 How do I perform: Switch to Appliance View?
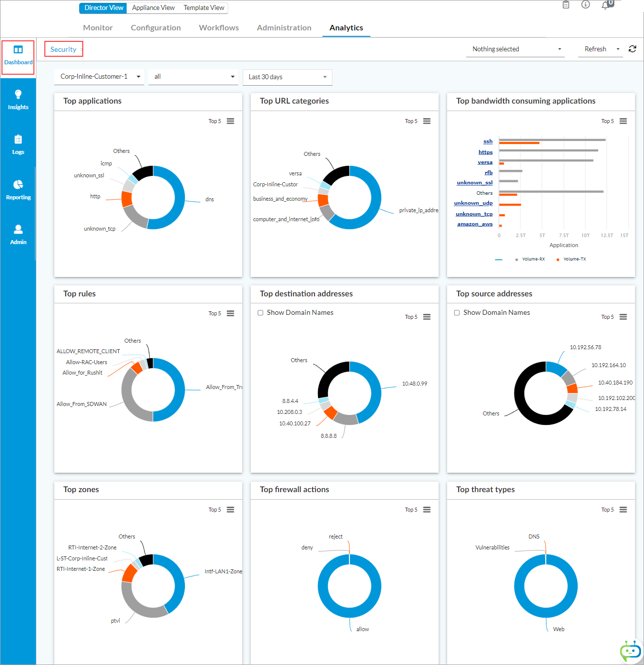pyautogui.click(x=153, y=8)
